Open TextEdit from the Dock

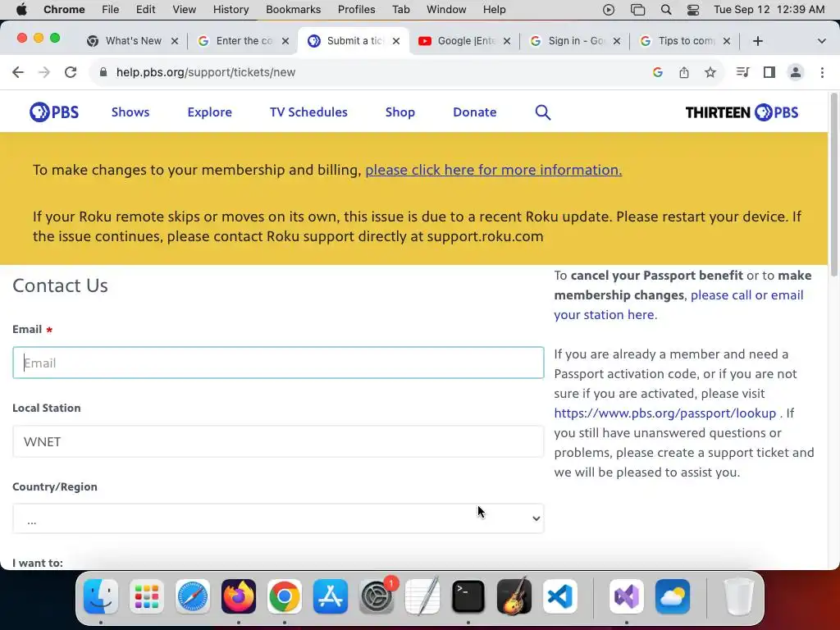422,596
